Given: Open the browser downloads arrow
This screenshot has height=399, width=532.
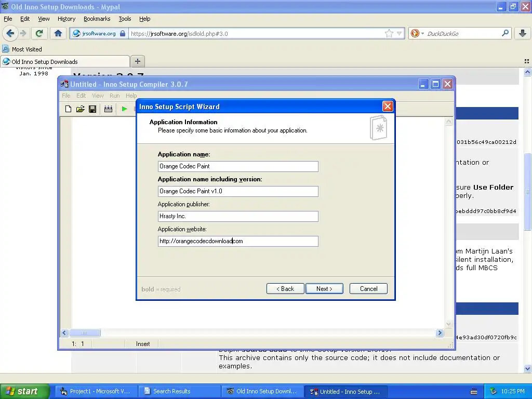Looking at the screenshot, I should [523, 33].
